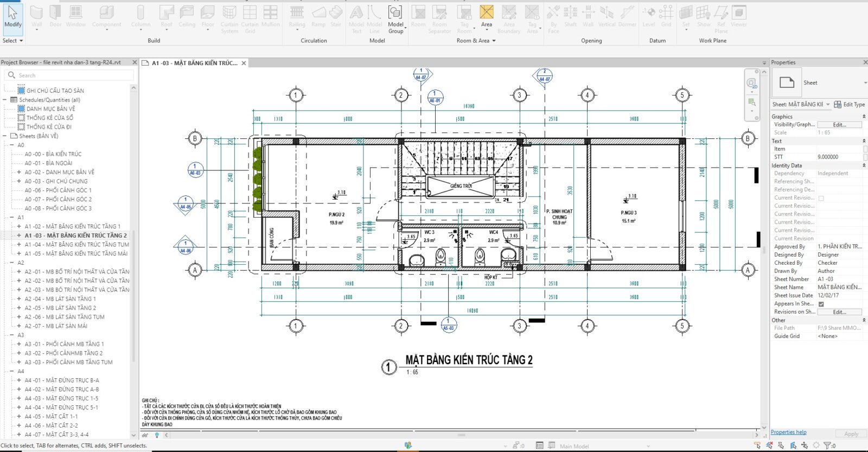This screenshot has width=868, height=452.
Task: Collapse the Schedules/Quantities tree node
Action: (x=5, y=100)
